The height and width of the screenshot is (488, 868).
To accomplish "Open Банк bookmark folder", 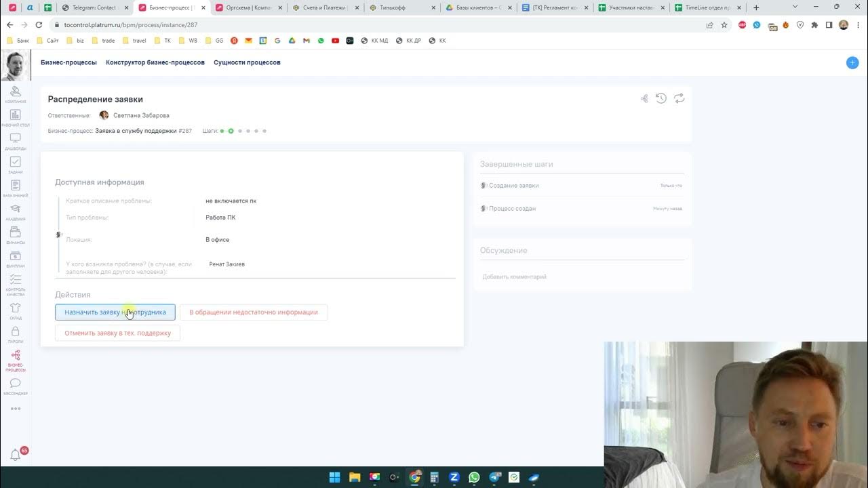I will [18, 41].
